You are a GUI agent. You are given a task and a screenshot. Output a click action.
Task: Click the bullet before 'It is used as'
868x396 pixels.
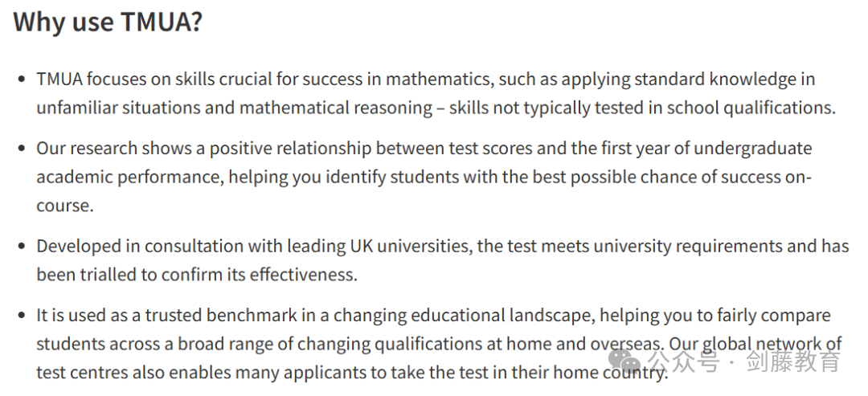[x=22, y=316]
